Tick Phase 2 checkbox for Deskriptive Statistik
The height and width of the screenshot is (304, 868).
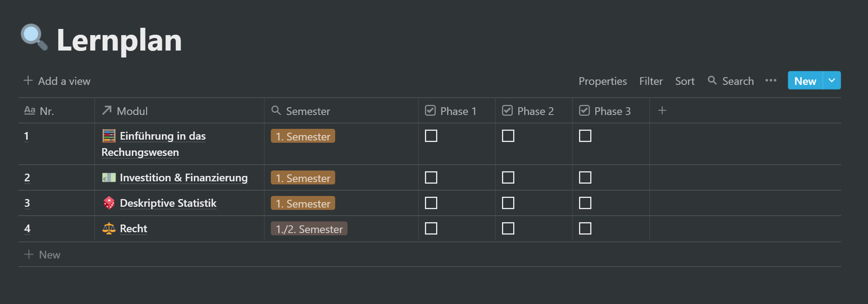508,203
